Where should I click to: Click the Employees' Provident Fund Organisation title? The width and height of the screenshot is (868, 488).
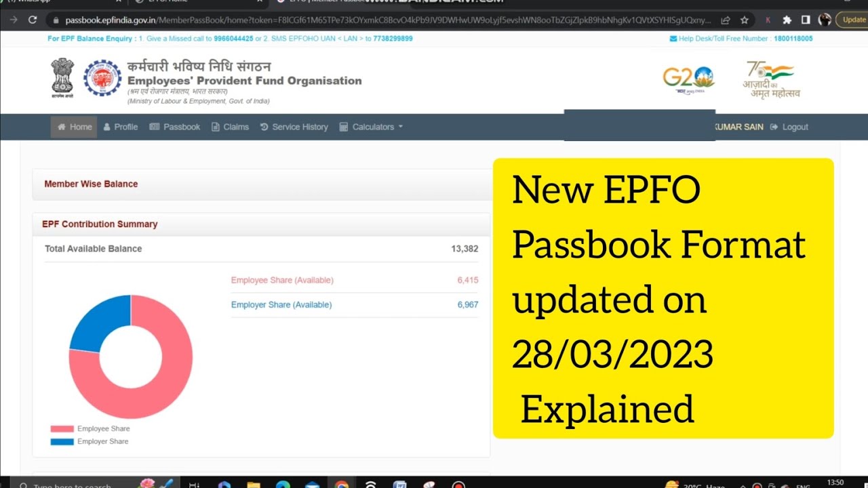245,81
